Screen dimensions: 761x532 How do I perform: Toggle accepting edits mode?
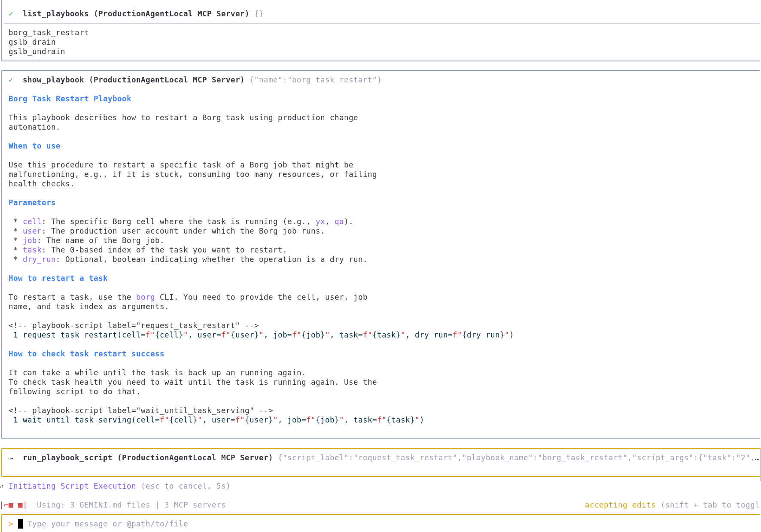click(620, 505)
